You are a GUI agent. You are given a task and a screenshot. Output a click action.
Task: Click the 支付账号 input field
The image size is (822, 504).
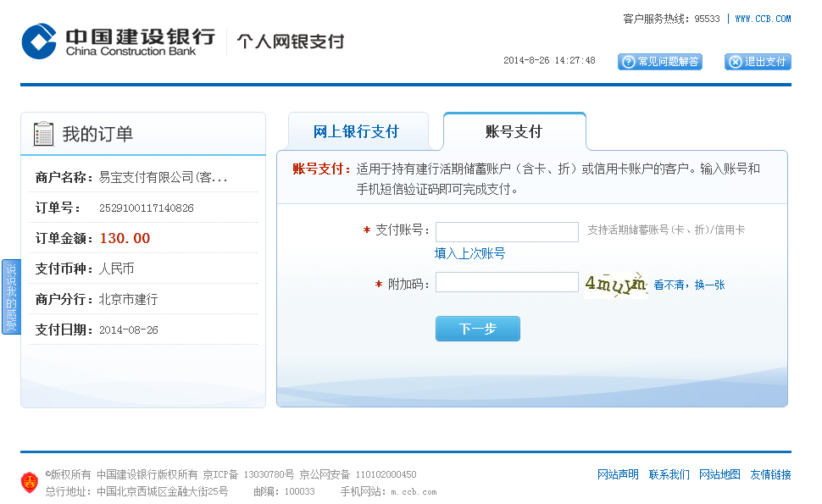click(x=507, y=231)
